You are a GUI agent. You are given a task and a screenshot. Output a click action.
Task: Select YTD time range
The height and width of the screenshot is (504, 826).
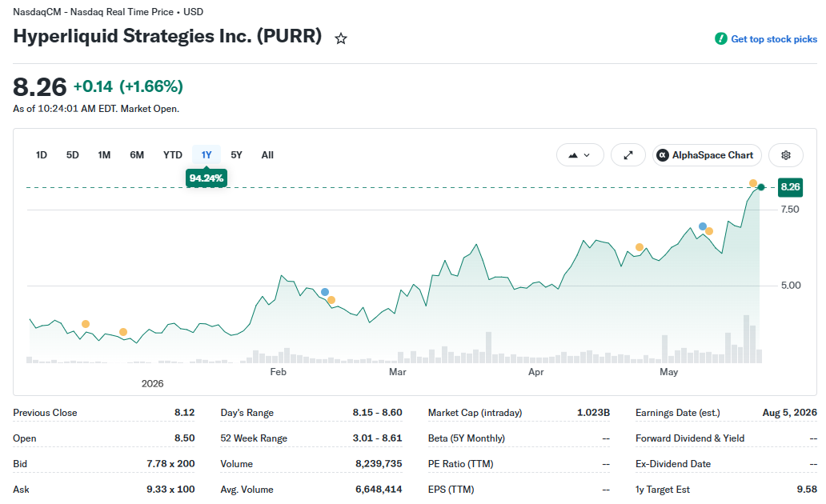(x=173, y=155)
